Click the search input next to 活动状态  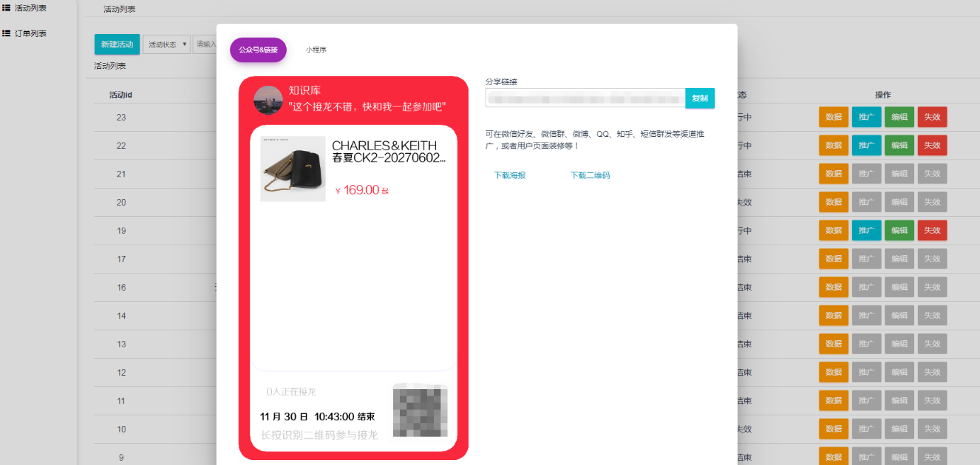[205, 45]
